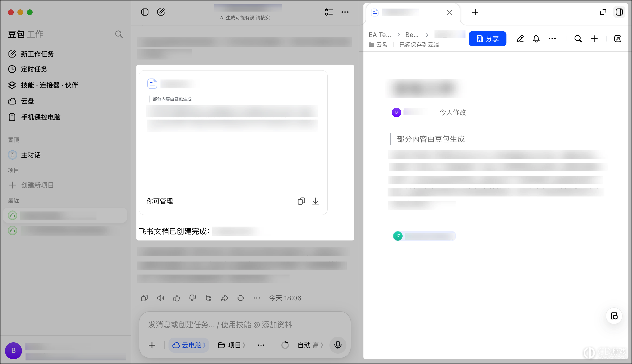Open the floating comments button
632x364 pixels.
click(x=614, y=316)
